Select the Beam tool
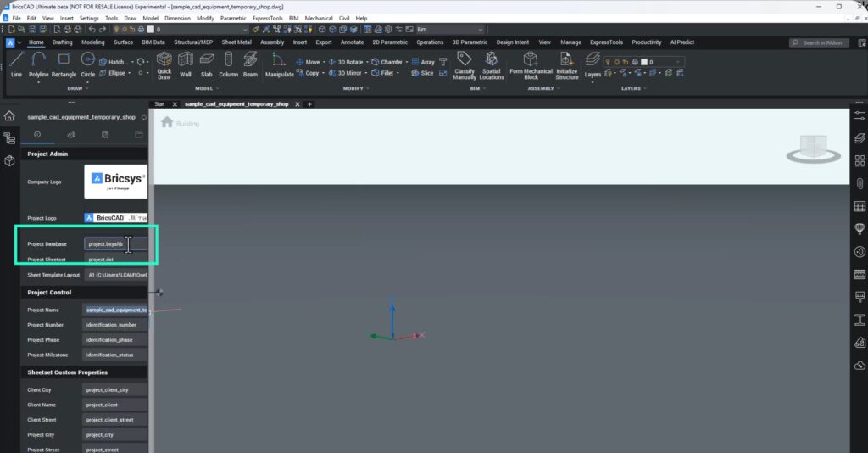The height and width of the screenshot is (453, 868). [250, 64]
